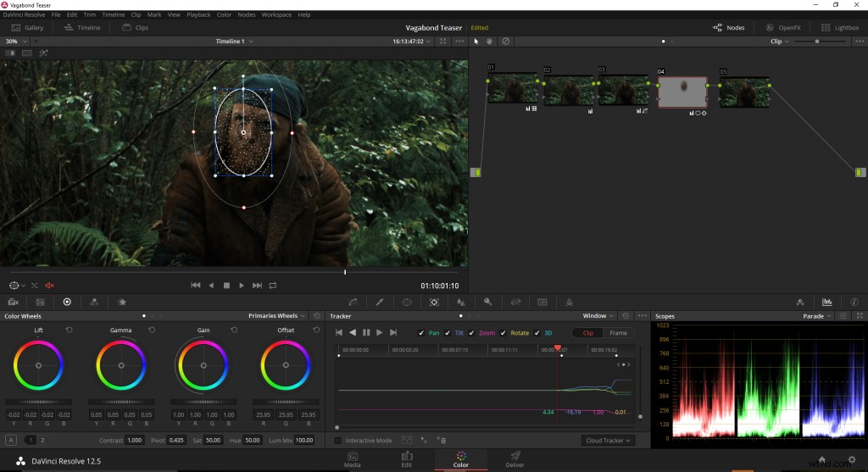Expand the Primaries Wheels dropdown
The image size is (868, 472).
[x=276, y=316]
